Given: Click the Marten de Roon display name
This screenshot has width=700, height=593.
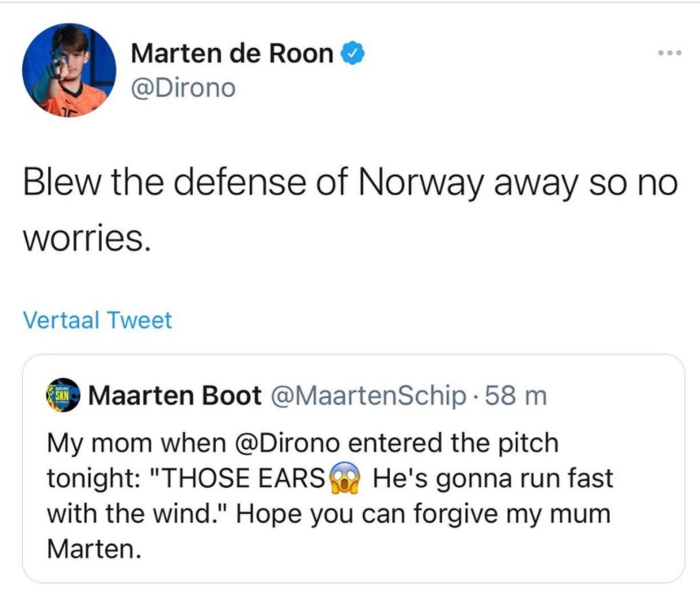Looking at the screenshot, I should (232, 54).
